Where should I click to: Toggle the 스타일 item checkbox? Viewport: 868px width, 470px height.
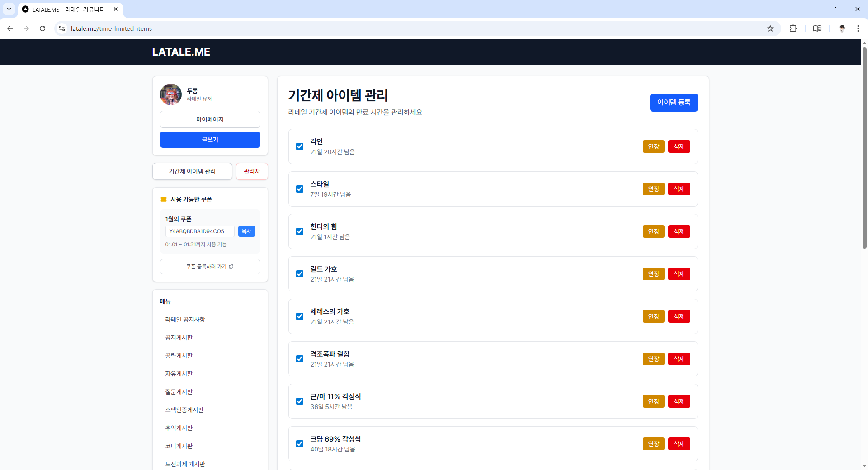(300, 189)
